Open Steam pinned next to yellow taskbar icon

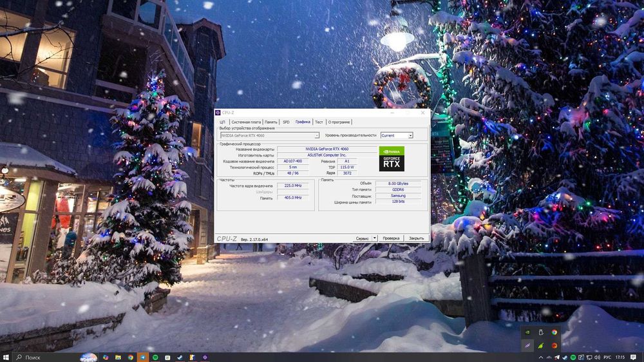[180, 357]
